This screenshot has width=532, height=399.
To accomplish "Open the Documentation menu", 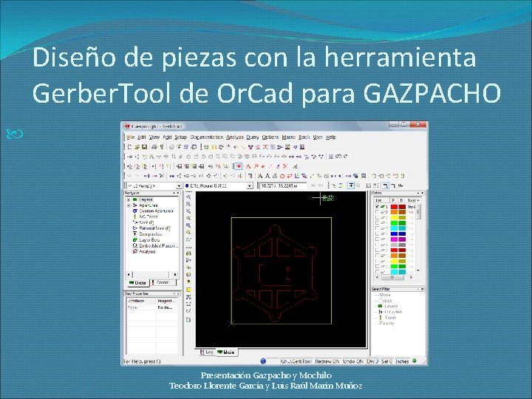I will (x=207, y=137).
